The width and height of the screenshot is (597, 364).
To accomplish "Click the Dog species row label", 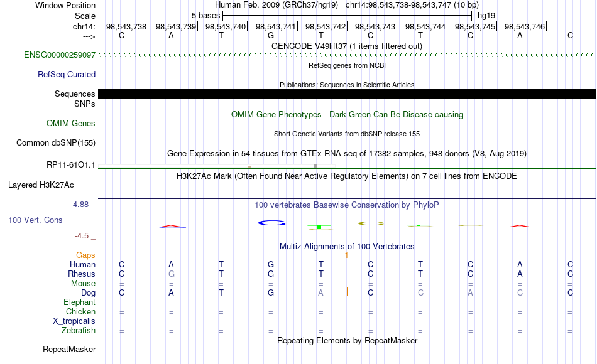I will click(x=88, y=293).
